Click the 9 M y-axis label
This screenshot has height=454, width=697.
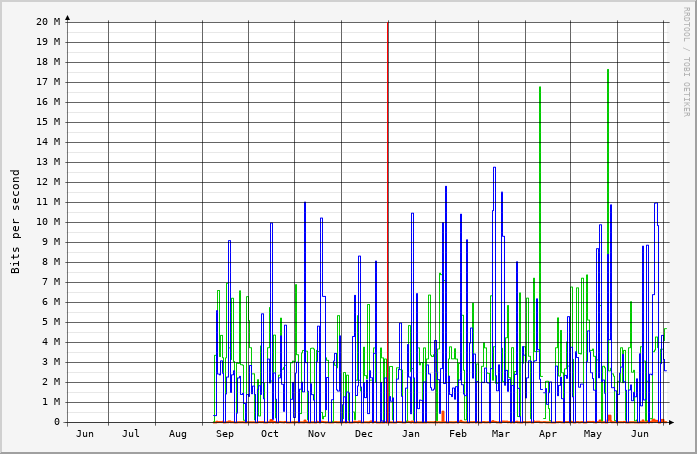[51, 241]
